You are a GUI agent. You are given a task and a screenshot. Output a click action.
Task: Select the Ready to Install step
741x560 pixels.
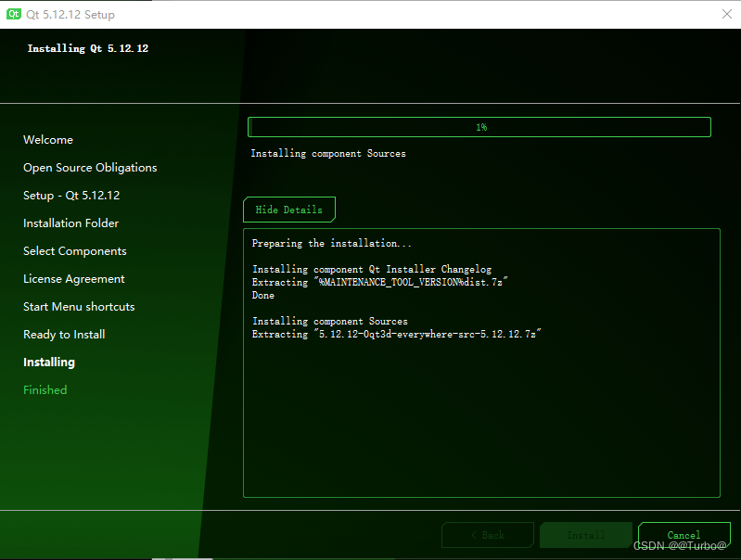point(64,335)
